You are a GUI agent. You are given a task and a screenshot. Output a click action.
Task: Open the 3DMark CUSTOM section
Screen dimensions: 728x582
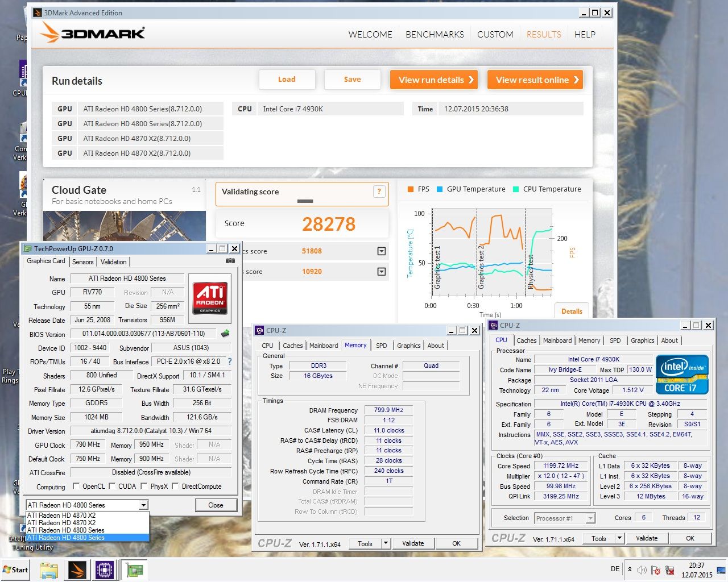(495, 34)
